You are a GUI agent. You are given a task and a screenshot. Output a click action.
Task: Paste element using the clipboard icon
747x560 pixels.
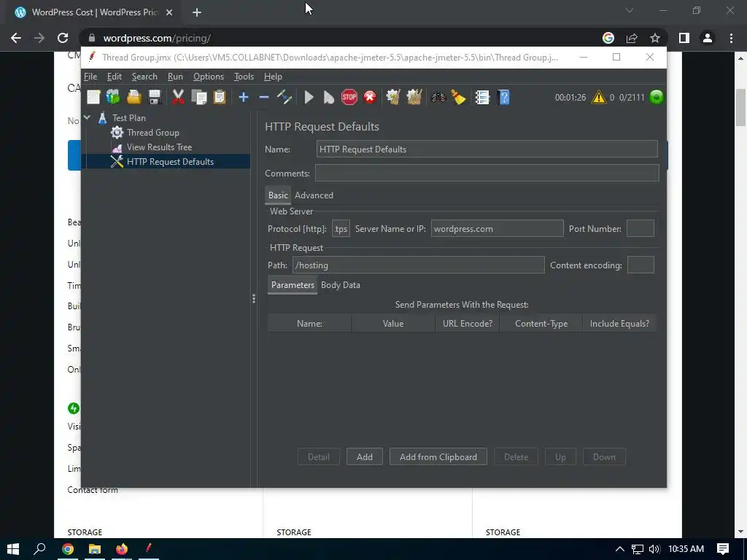[x=219, y=97]
